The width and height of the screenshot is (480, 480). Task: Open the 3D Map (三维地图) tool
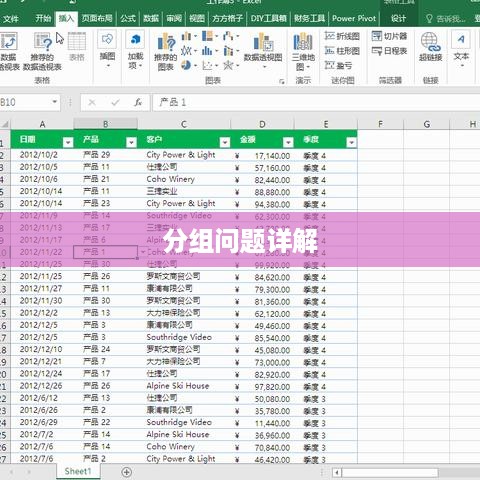click(x=303, y=51)
